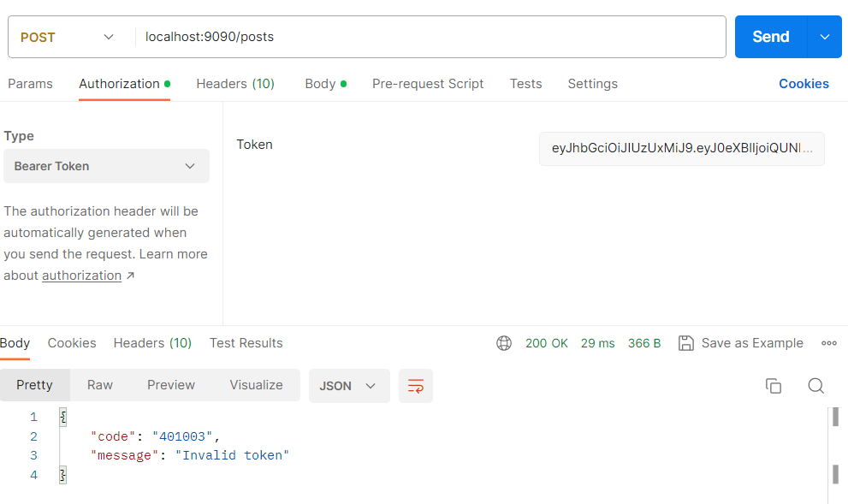Viewport: 848px width, 504px height.
Task: Switch to the Headers request tab
Action: (x=235, y=83)
